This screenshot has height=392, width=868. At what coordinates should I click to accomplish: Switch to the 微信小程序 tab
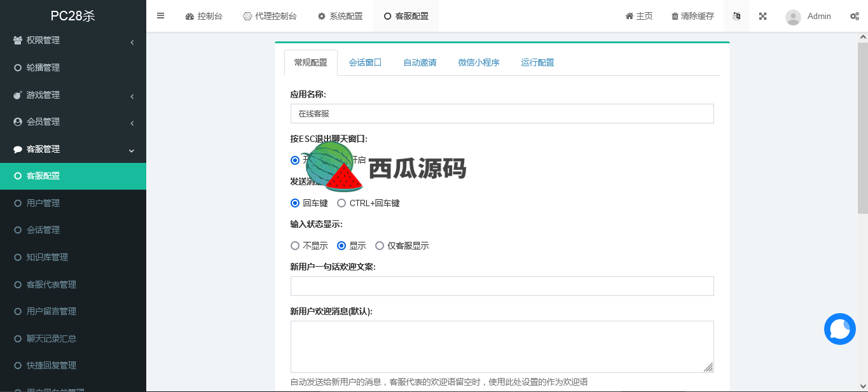click(x=479, y=62)
